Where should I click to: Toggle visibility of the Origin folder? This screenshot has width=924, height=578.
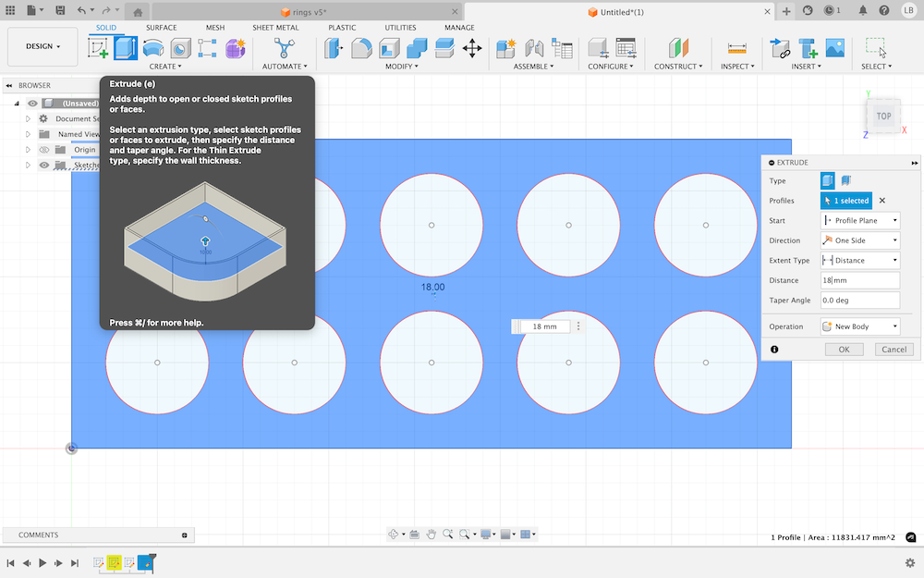coord(43,150)
